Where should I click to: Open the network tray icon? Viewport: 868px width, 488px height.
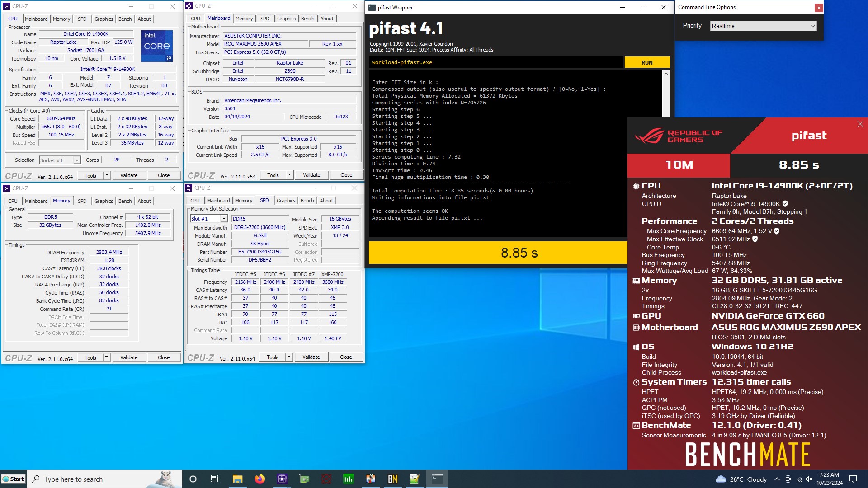click(x=799, y=479)
